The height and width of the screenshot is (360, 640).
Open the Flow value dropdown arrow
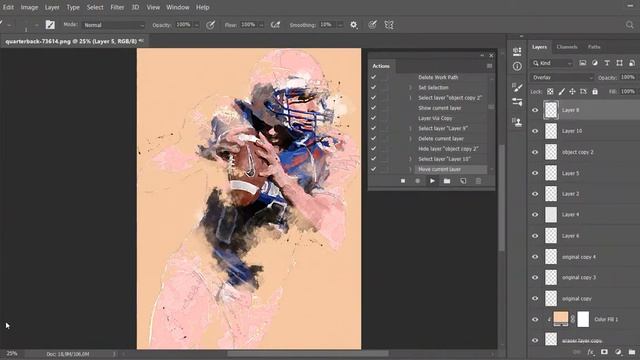(x=261, y=25)
